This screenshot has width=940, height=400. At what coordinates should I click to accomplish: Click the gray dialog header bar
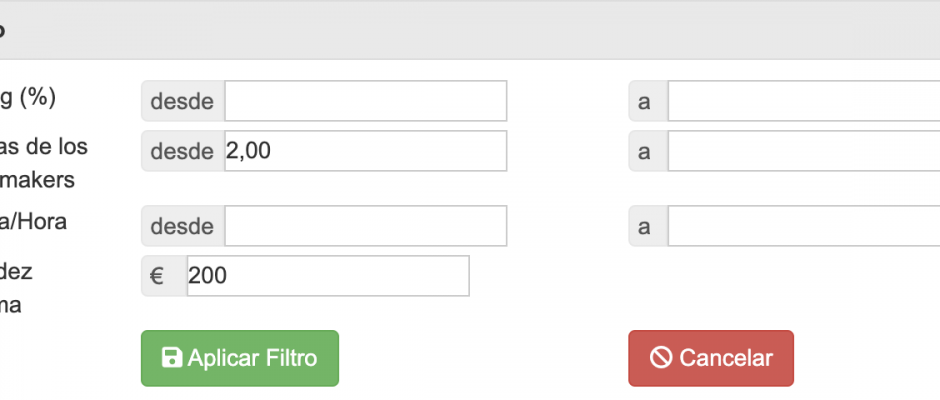click(x=470, y=30)
